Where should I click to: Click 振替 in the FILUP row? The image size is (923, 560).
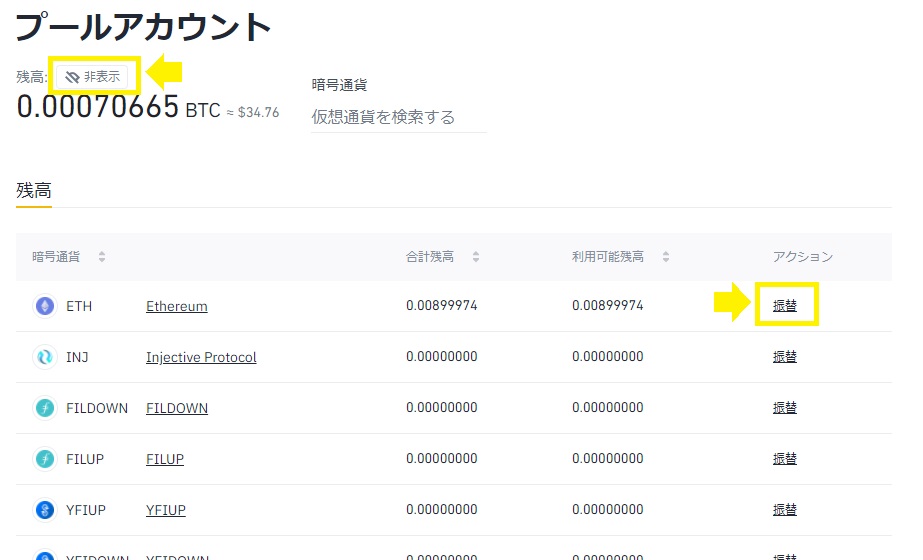785,458
